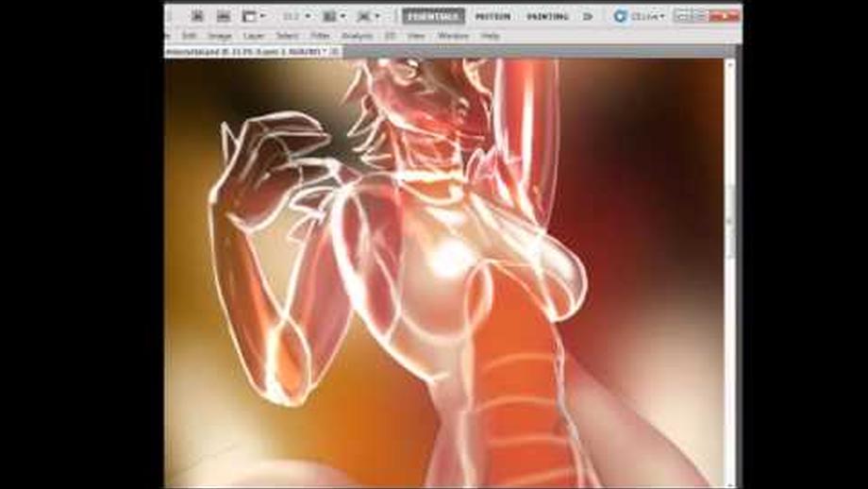Open the 3D menu

(x=391, y=36)
